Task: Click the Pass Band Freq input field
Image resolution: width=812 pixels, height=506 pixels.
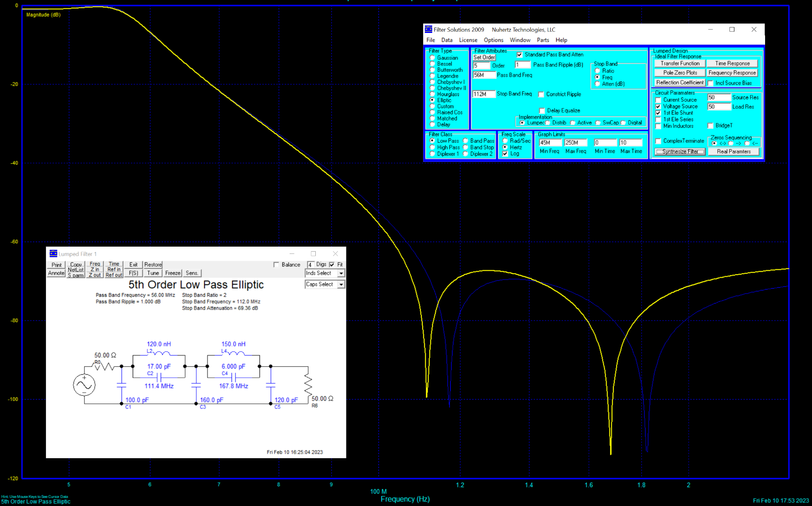Action: click(x=483, y=75)
